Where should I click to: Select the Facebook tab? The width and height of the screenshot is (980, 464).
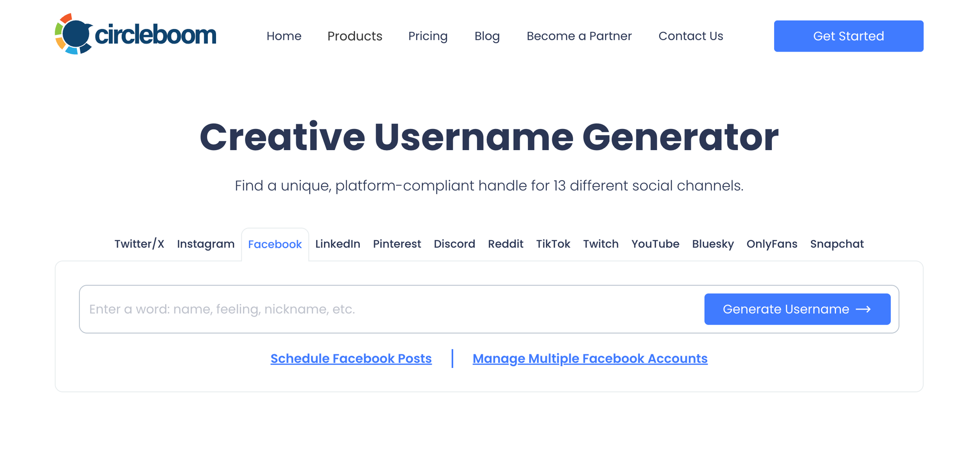(x=275, y=244)
